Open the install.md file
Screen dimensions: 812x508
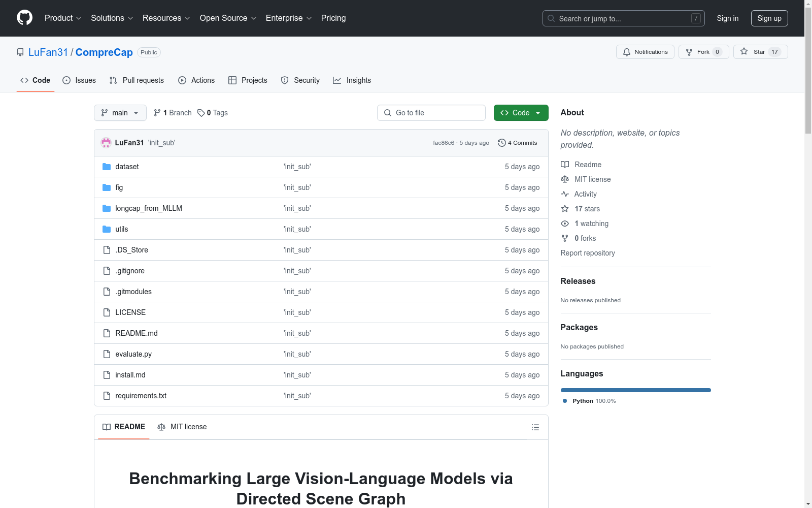click(x=130, y=375)
